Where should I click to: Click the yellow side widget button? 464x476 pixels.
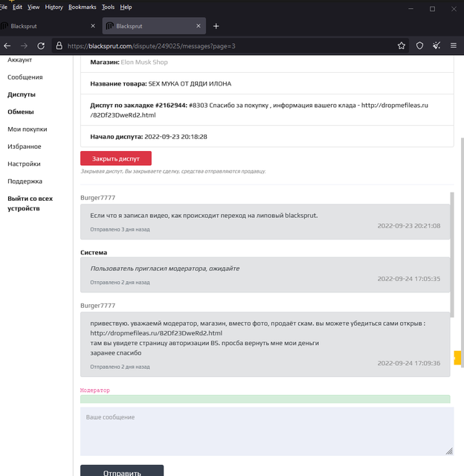pyautogui.click(x=457, y=358)
